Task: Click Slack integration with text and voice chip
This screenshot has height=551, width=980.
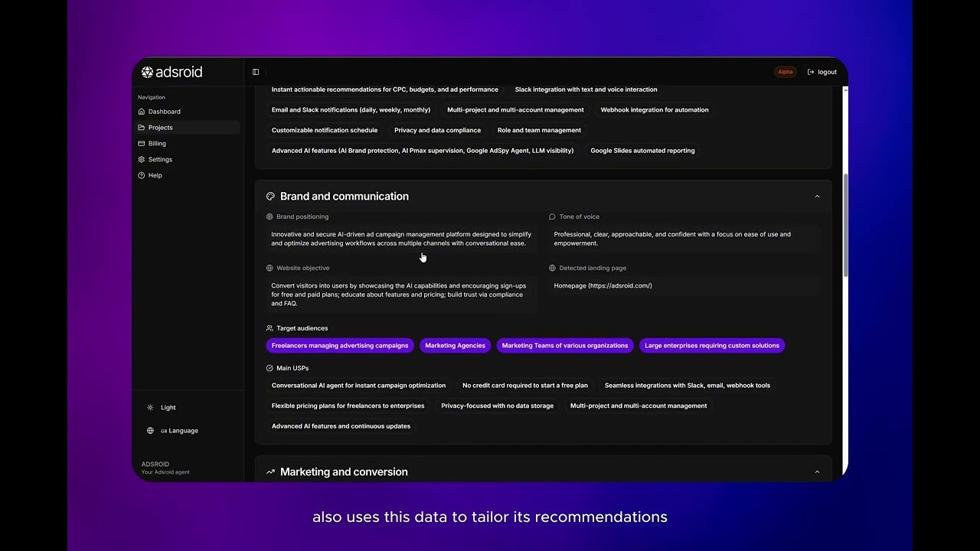Action: click(586, 90)
